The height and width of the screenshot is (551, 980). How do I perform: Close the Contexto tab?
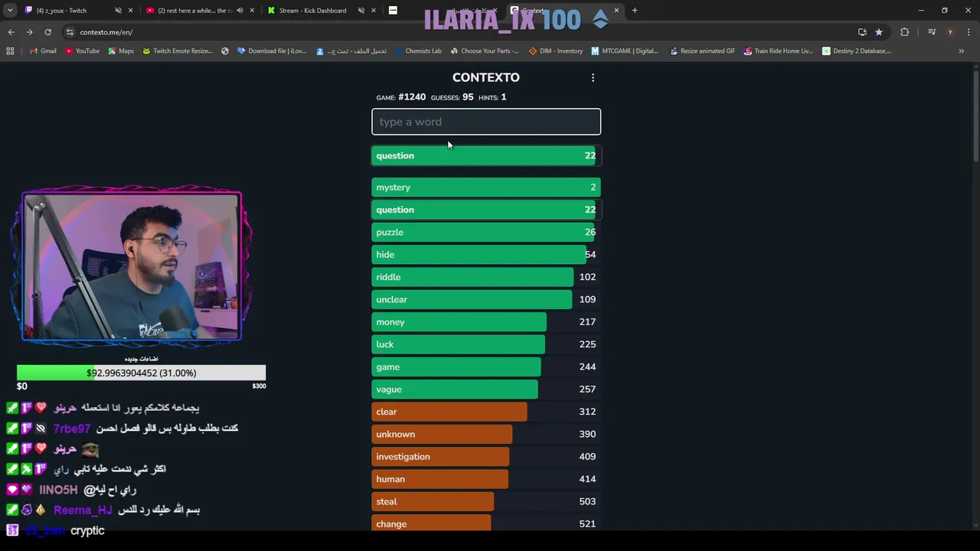click(x=616, y=11)
